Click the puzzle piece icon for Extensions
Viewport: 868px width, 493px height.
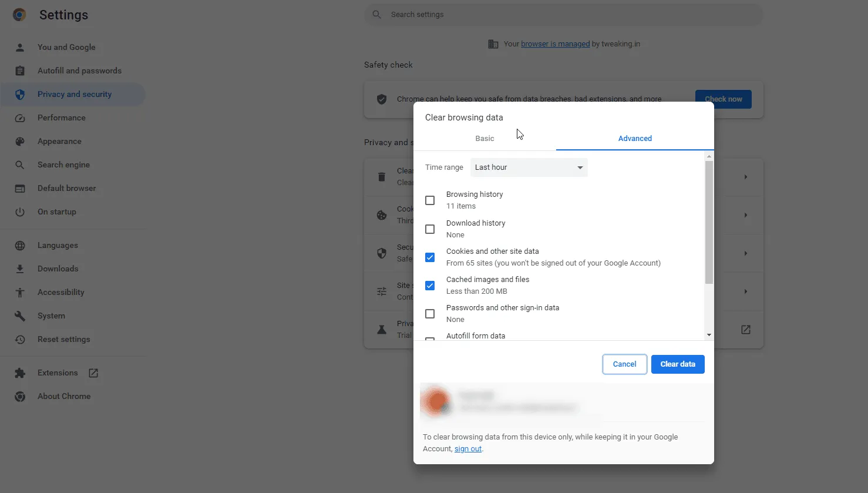[x=20, y=373]
